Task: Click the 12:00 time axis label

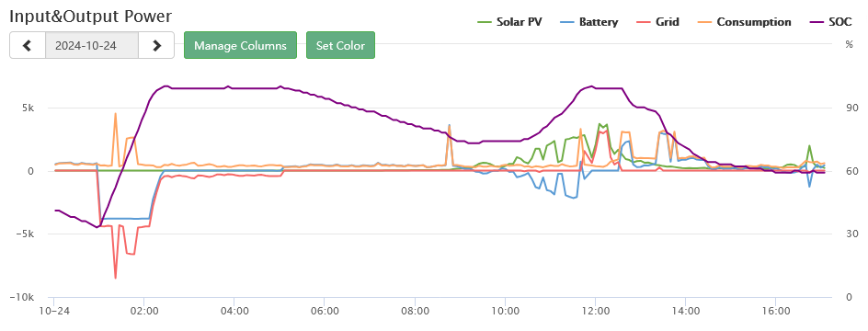Action: click(x=595, y=311)
